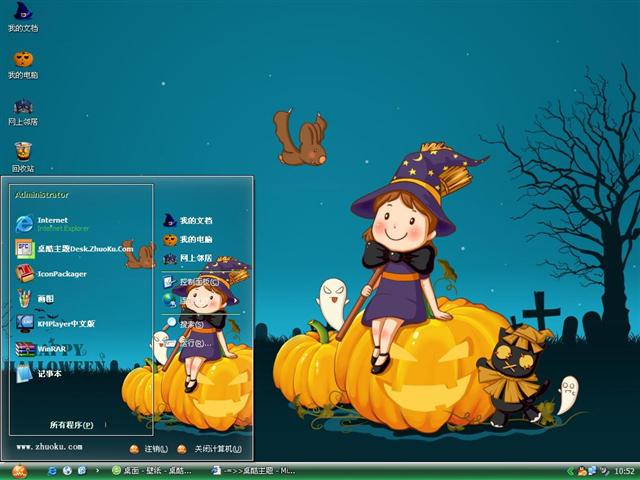This screenshot has height=480, width=640.
Task: Open 网上邻居 desktop icon
Action: pos(23,111)
